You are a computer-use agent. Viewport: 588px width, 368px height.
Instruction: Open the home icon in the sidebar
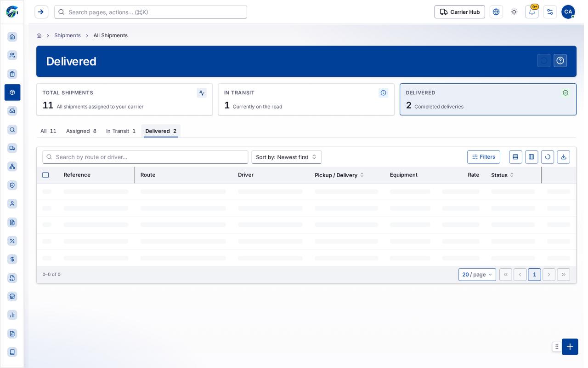(12, 37)
